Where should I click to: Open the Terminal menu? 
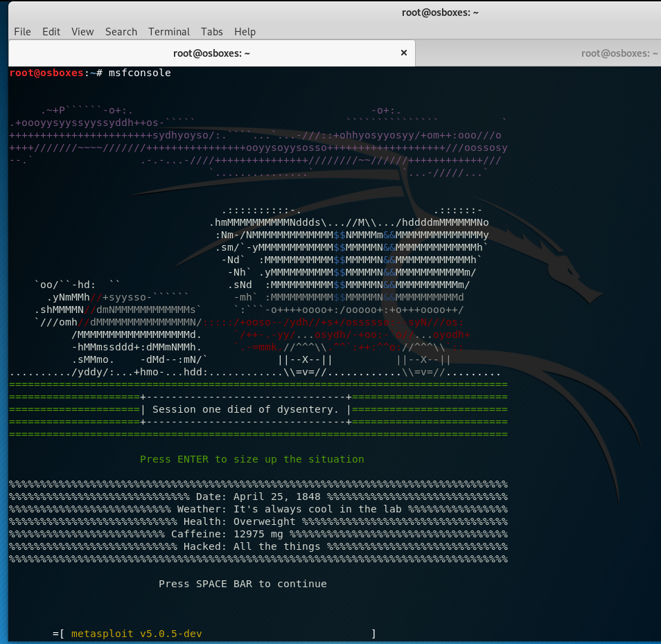[168, 31]
